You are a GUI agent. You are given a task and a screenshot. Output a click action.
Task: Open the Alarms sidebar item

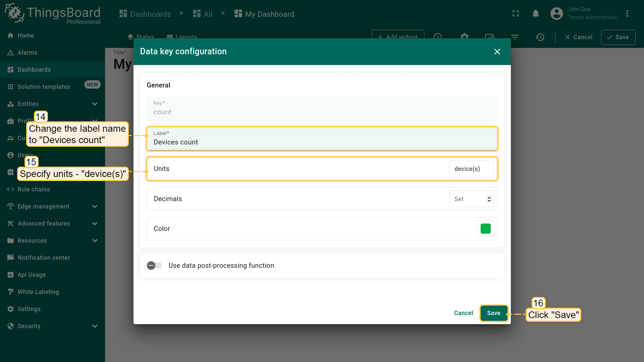click(x=28, y=53)
